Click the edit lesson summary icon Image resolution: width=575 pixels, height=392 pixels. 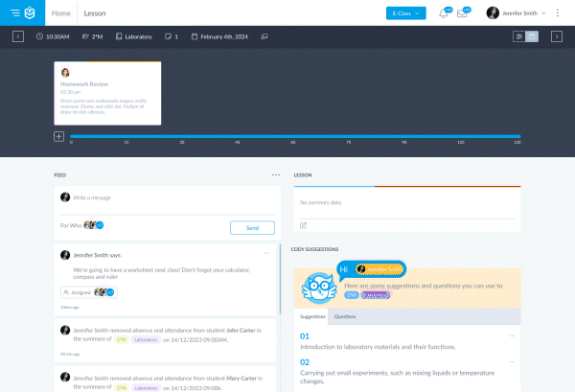click(x=304, y=225)
